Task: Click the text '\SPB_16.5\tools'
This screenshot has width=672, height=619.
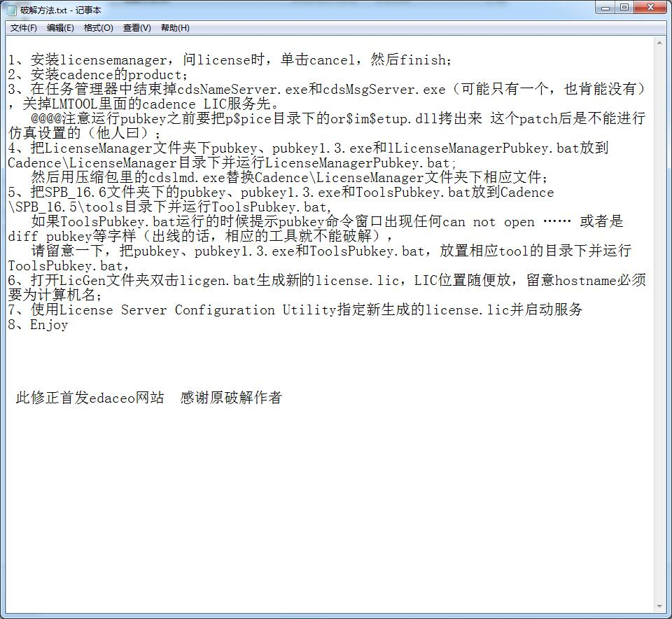Action: pos(66,207)
